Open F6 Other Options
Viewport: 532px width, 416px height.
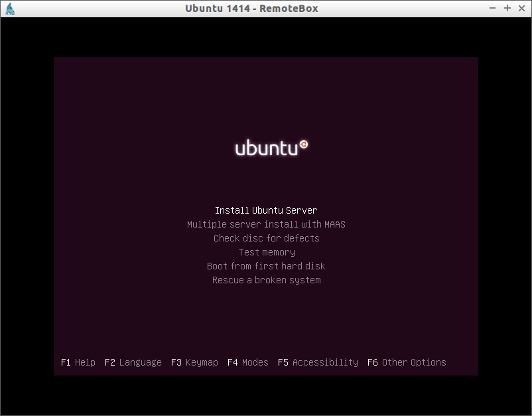[407, 362]
